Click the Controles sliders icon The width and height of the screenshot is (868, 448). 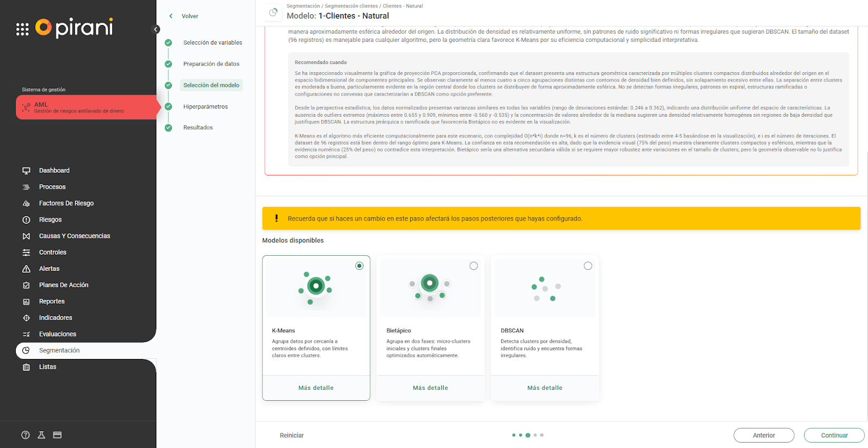pos(26,253)
